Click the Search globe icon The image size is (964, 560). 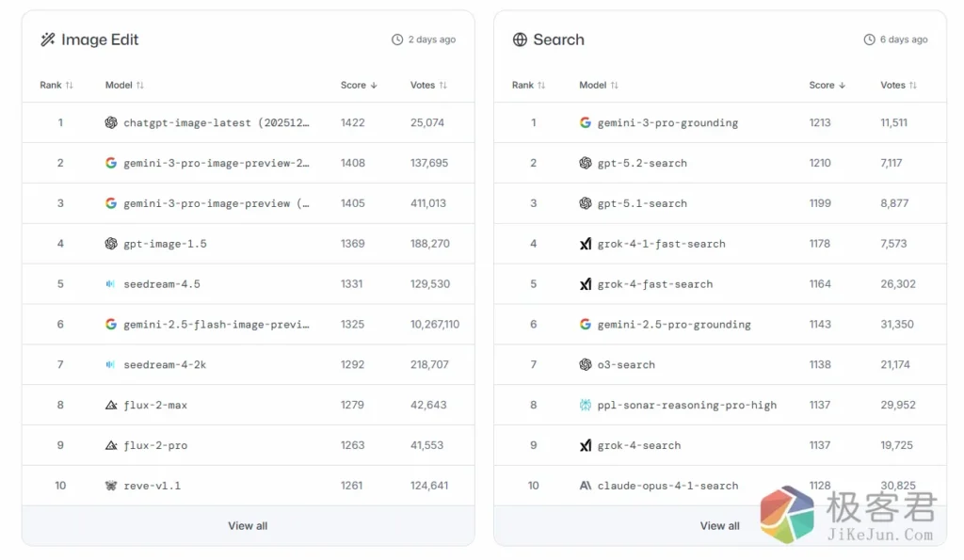click(520, 40)
